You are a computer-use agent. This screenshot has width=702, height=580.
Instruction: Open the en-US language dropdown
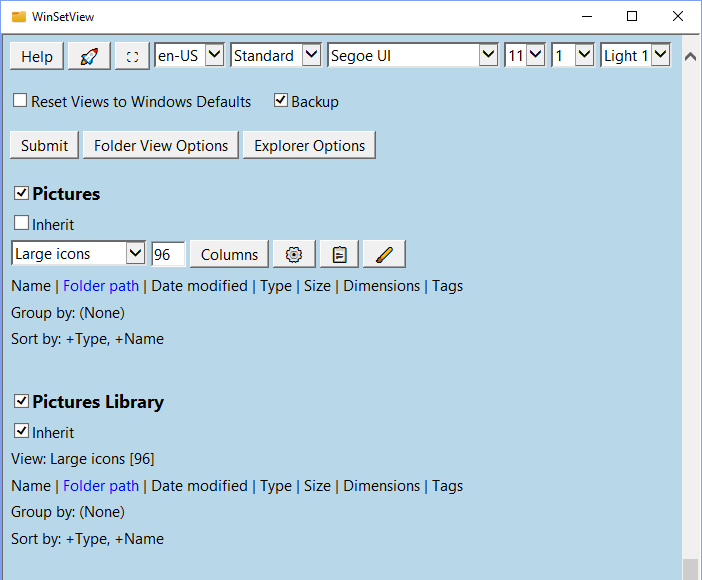[x=189, y=56]
